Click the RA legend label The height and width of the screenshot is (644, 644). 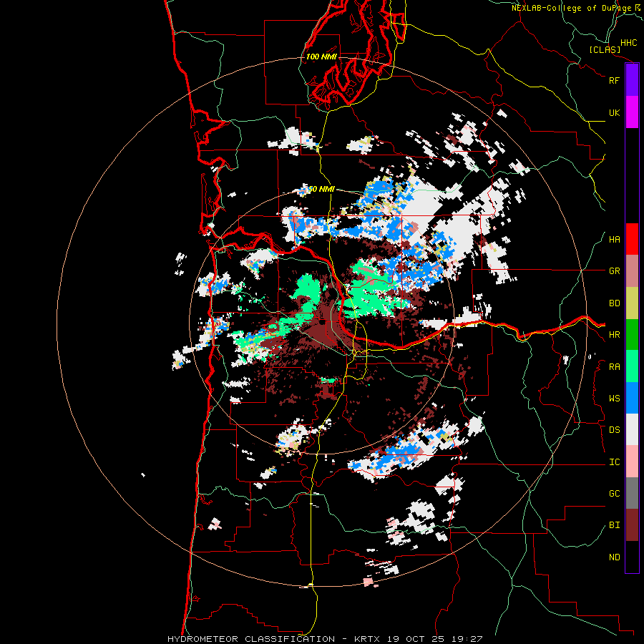[614, 367]
